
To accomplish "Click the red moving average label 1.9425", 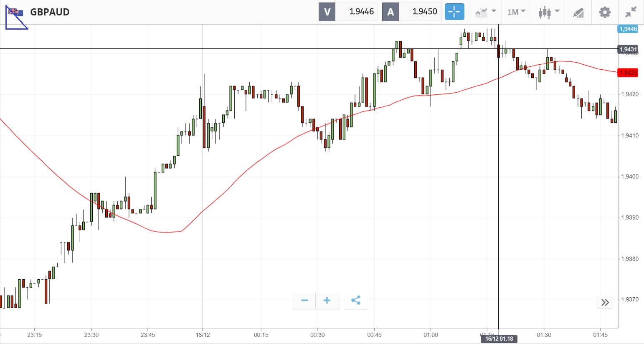I will pyautogui.click(x=628, y=73).
